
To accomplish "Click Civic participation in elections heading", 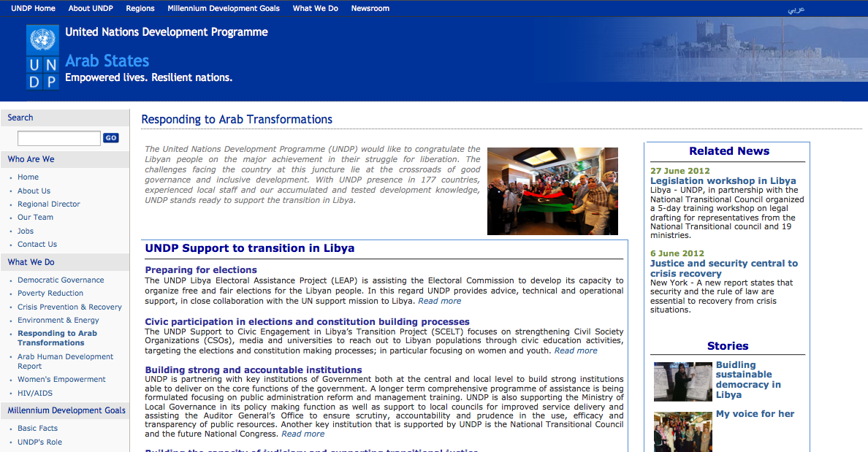I will (x=307, y=322).
